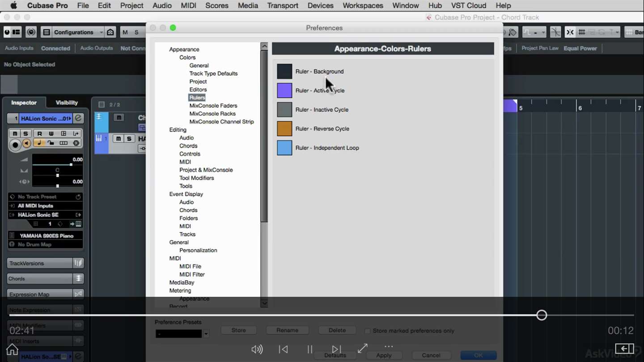The image size is (644, 362).
Task: Expand the Expression Map inspector section
Action: pyautogui.click(x=39, y=294)
